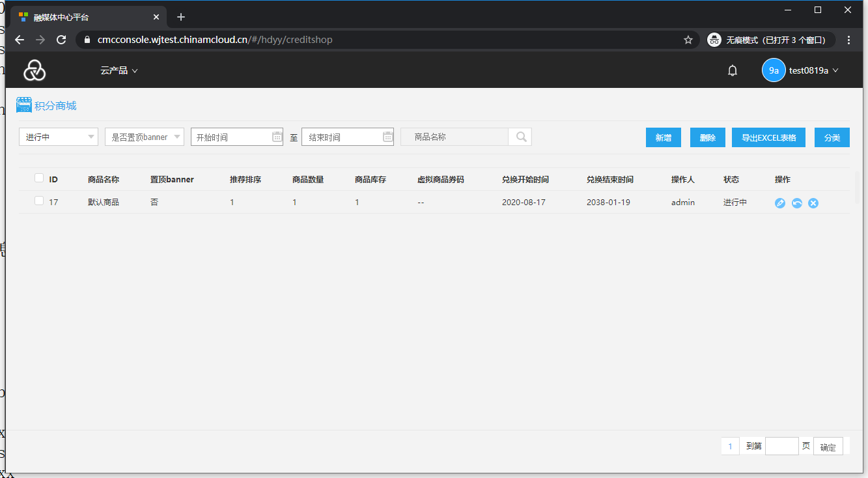The image size is (868, 478).
Task: Open the notification bell
Action: pyautogui.click(x=733, y=70)
